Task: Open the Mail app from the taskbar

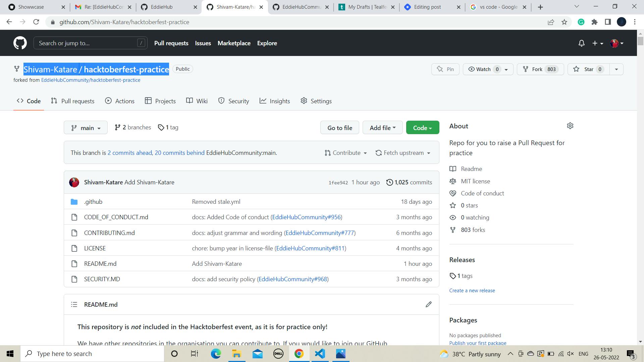Action: (x=257, y=354)
